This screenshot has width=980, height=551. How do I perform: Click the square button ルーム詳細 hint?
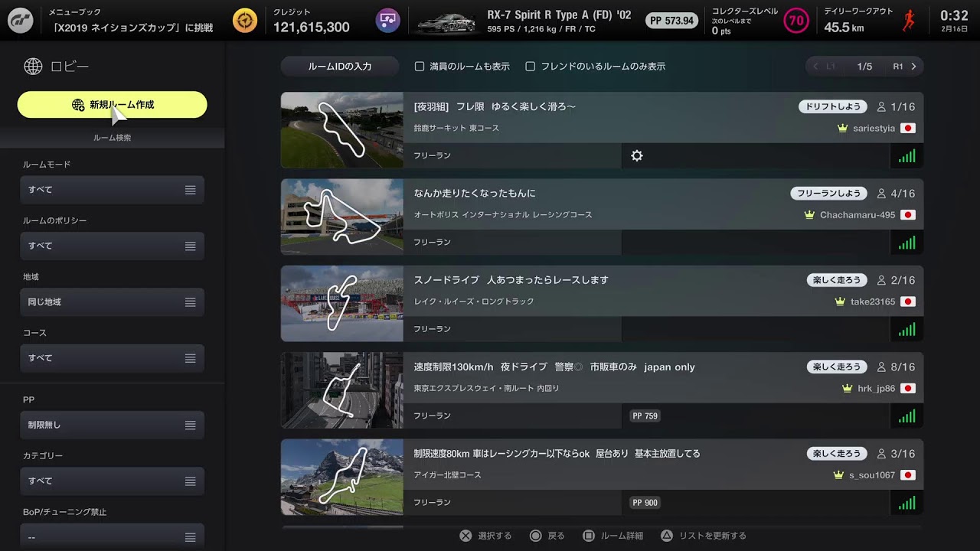[613, 536]
